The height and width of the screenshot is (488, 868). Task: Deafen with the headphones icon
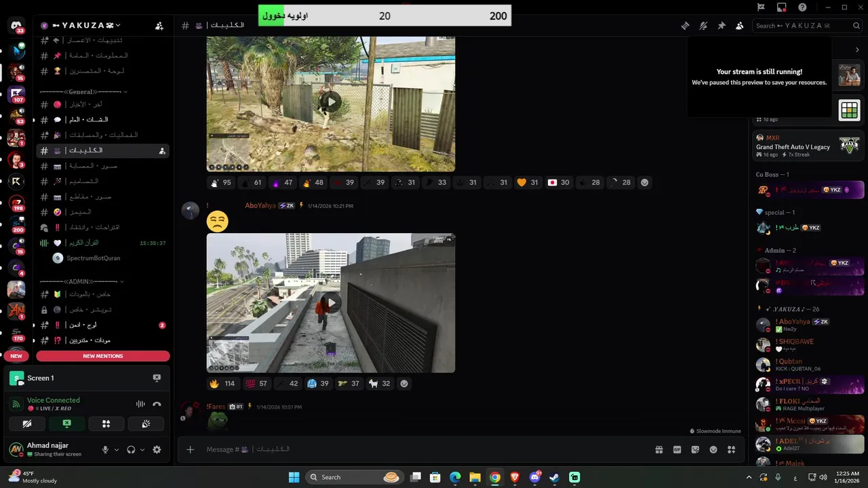pos(131,449)
